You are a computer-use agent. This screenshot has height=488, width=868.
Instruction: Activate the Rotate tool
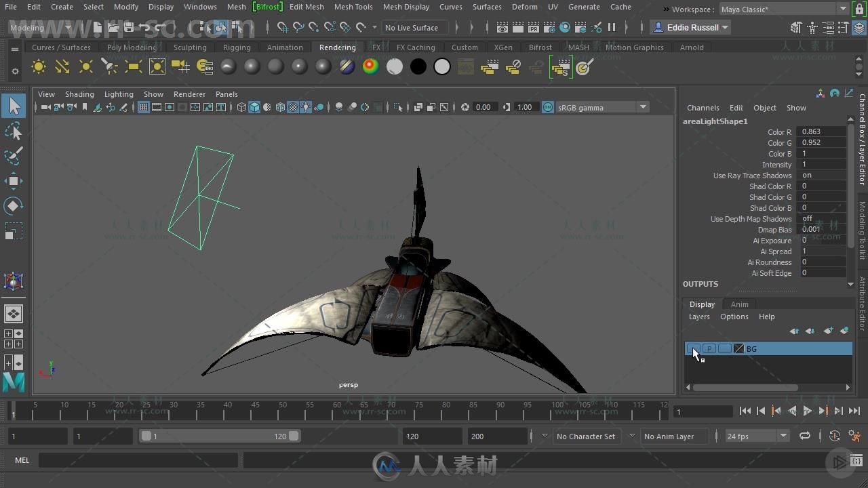(x=14, y=206)
